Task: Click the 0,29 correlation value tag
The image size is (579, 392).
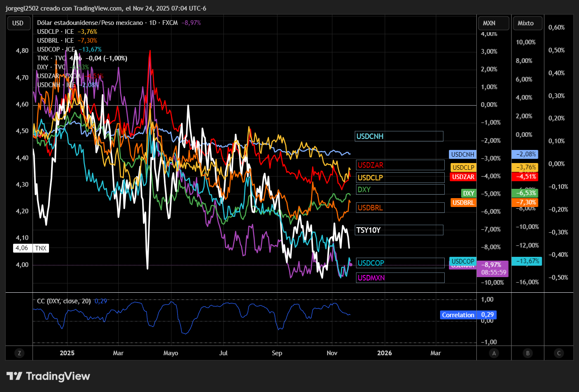Action: tap(487, 315)
